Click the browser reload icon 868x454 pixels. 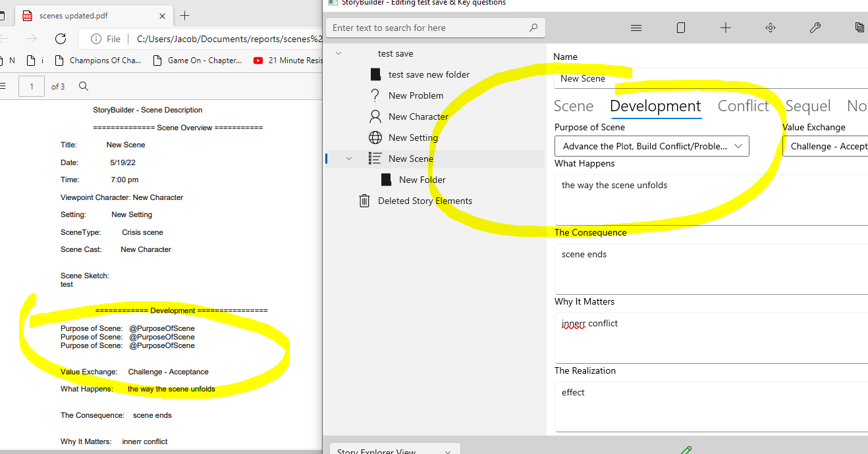click(x=61, y=39)
